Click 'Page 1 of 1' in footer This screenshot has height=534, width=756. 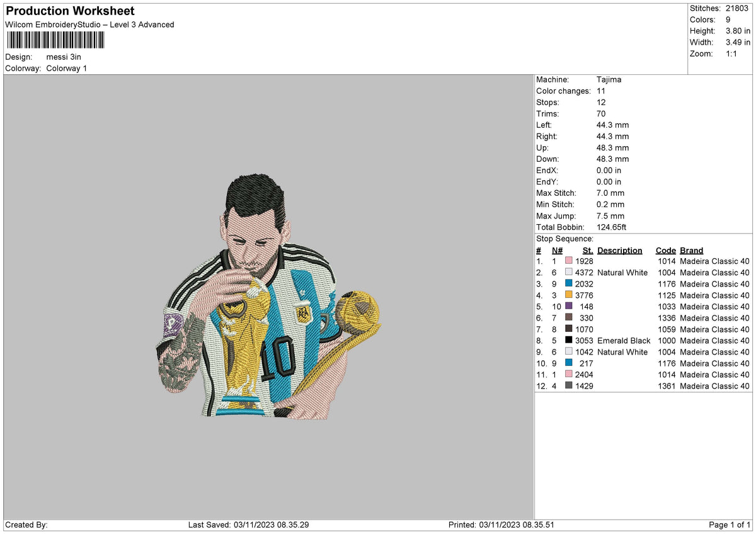730,525
